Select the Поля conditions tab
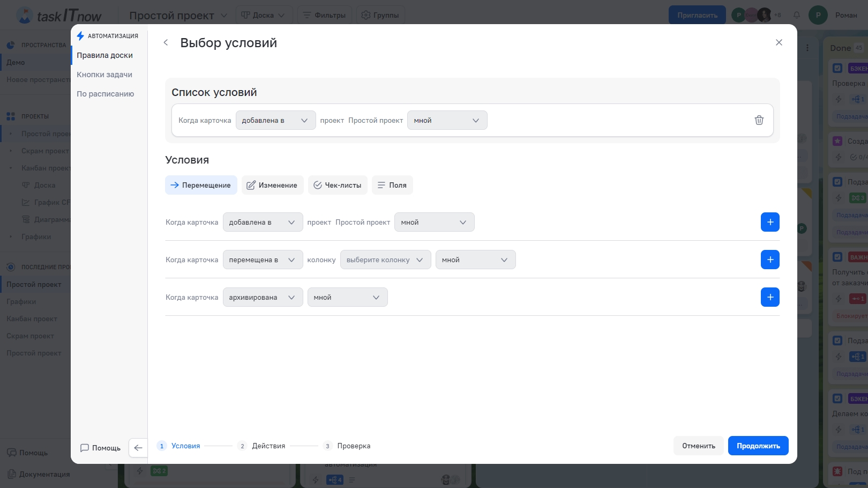This screenshot has height=488, width=868. click(392, 185)
